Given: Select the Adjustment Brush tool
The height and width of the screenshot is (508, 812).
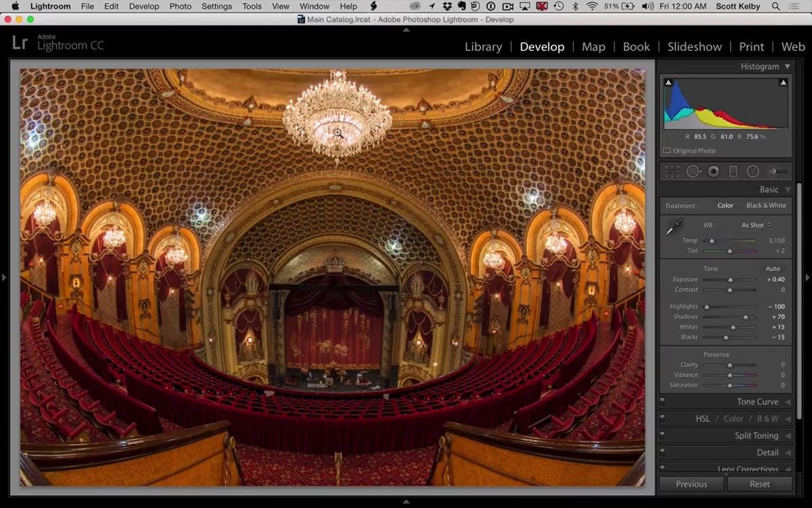Looking at the screenshot, I should pos(777,172).
